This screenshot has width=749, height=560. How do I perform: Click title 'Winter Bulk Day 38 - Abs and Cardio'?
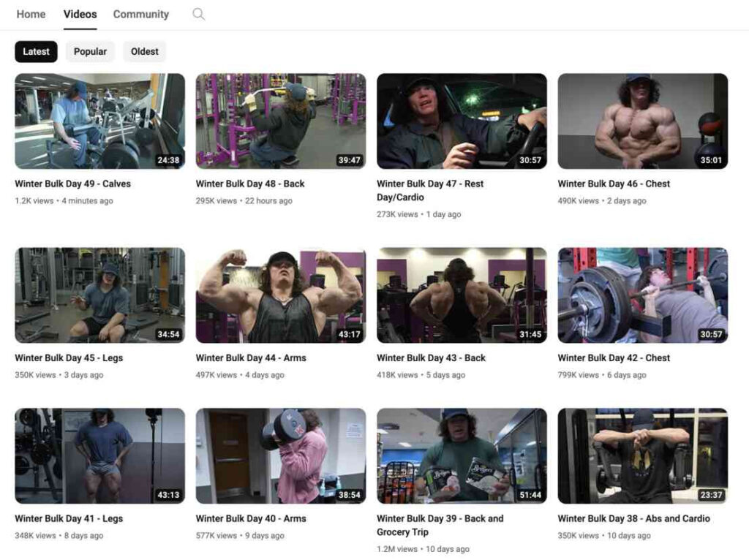click(x=634, y=518)
